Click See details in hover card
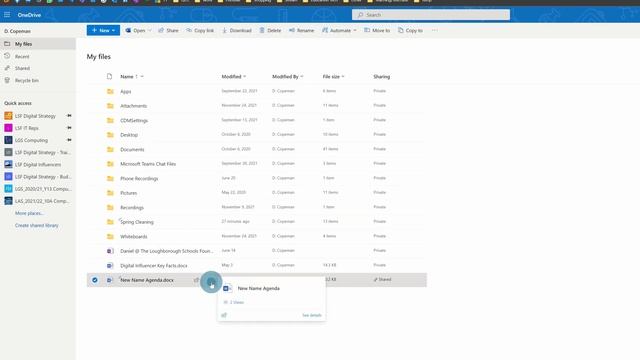This screenshot has width=640, height=360. tap(312, 315)
